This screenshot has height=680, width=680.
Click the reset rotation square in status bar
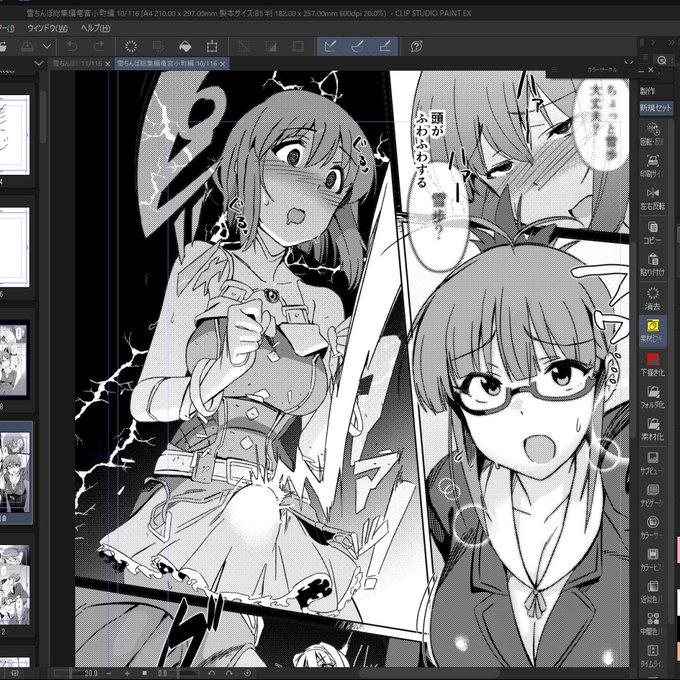click(144, 673)
